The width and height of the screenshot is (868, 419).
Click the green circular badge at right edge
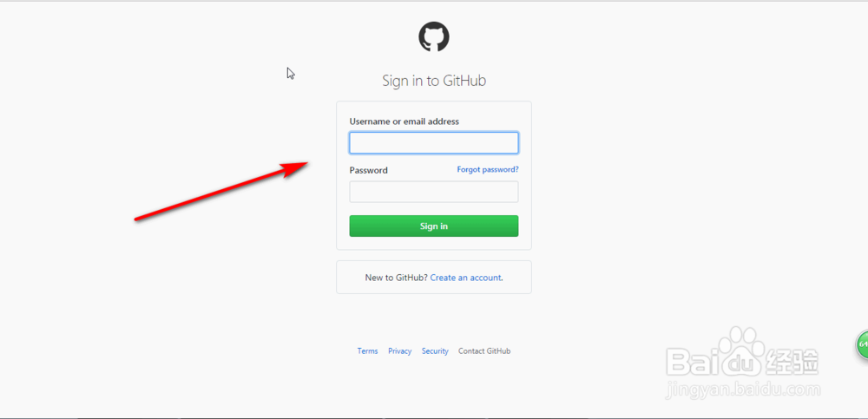(x=863, y=344)
